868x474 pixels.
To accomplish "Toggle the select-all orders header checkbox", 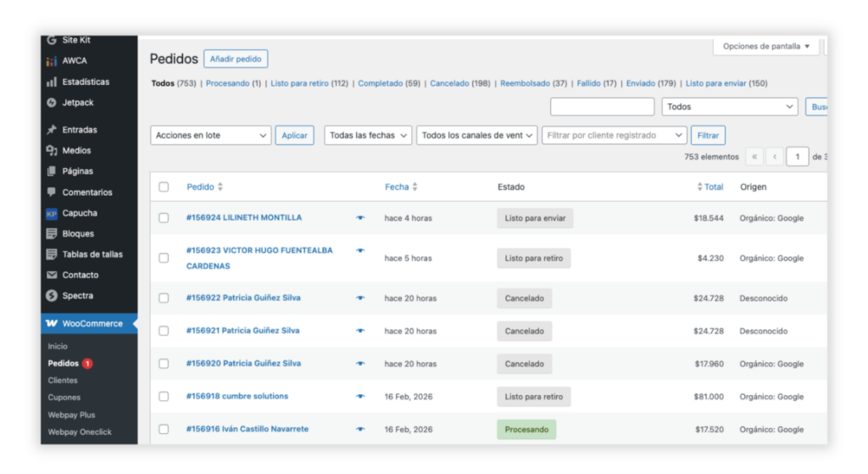I will [164, 187].
